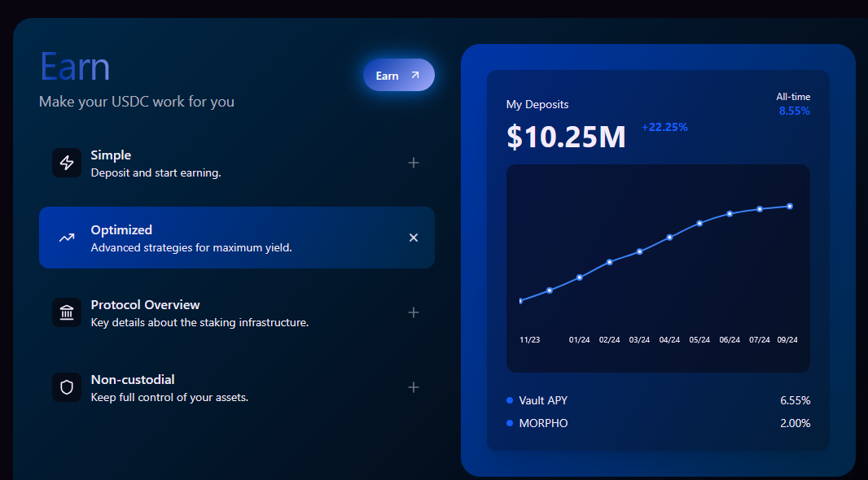Screen dimensions: 868x480
Task: Click the trending chart icon beside Optimized
Action: point(67,238)
